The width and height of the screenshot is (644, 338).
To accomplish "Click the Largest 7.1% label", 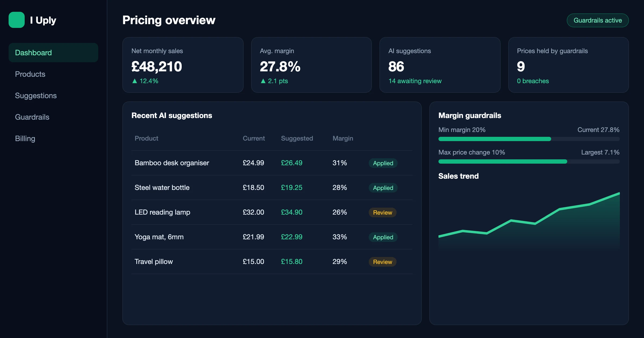I will 600,152.
